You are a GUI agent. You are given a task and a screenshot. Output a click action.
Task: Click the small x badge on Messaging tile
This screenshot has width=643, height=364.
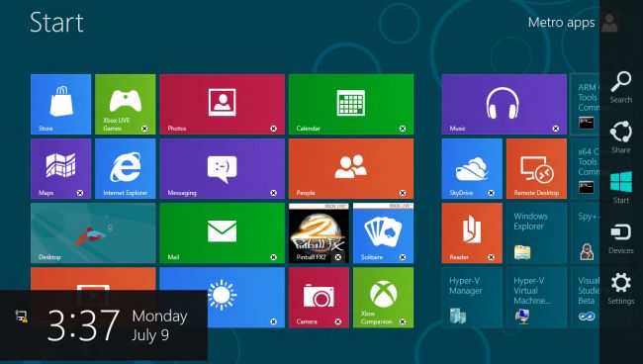(x=273, y=193)
